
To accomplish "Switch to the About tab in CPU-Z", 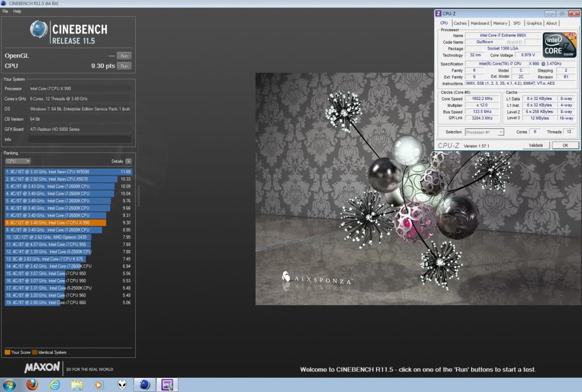I will point(551,23).
